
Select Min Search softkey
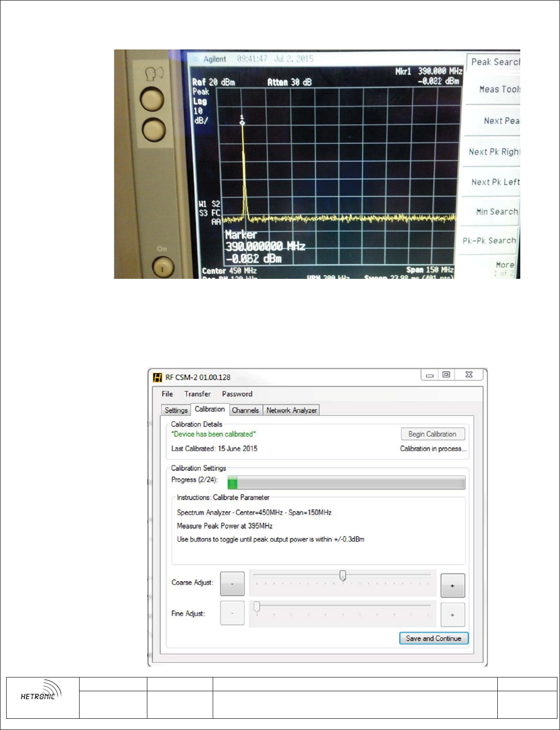coord(491,212)
